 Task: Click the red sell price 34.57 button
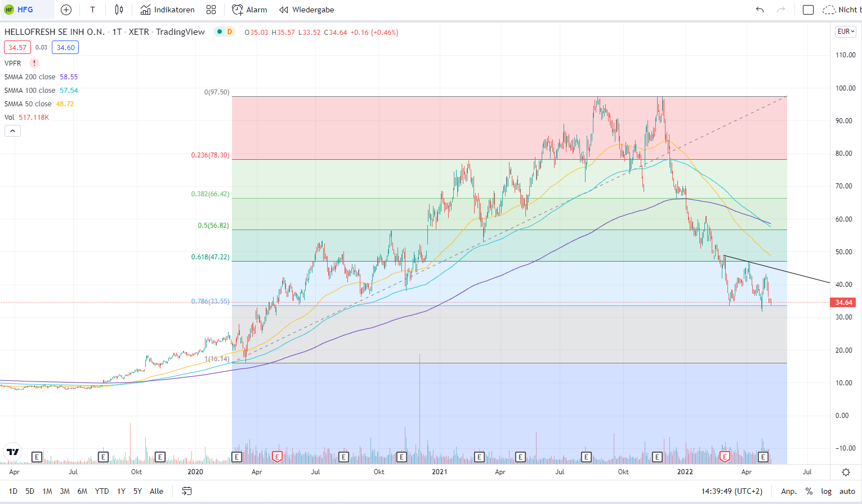coord(17,48)
